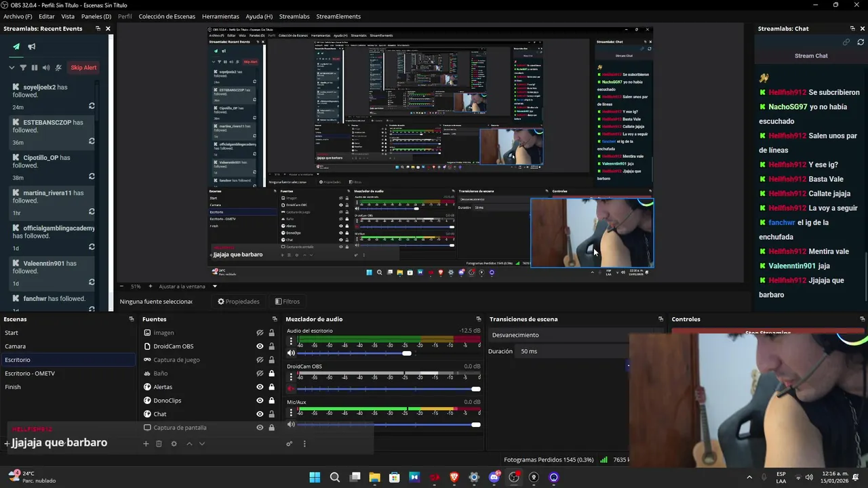Click the link icon in Stream Chat
Screen dimensions: 868x488
click(x=846, y=42)
